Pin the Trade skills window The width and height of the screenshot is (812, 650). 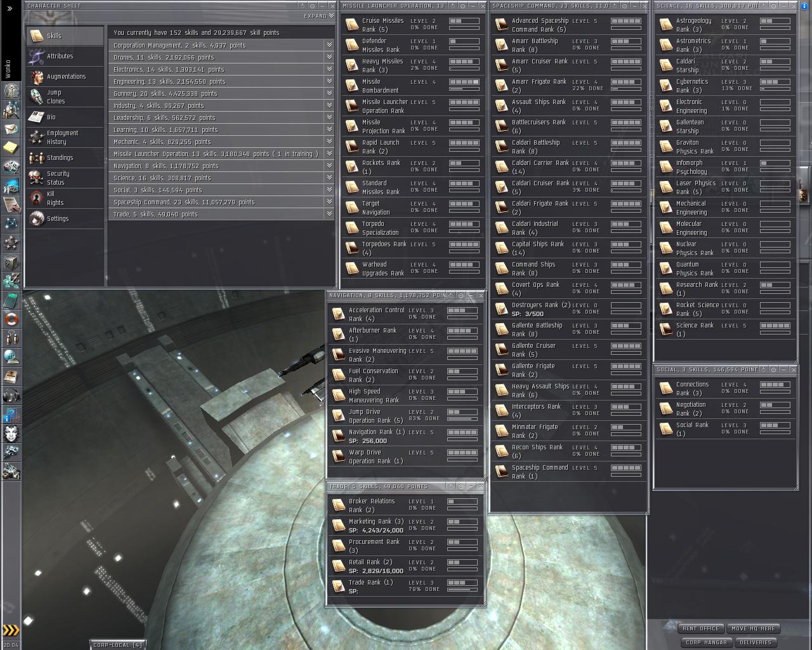pyautogui.click(x=461, y=486)
